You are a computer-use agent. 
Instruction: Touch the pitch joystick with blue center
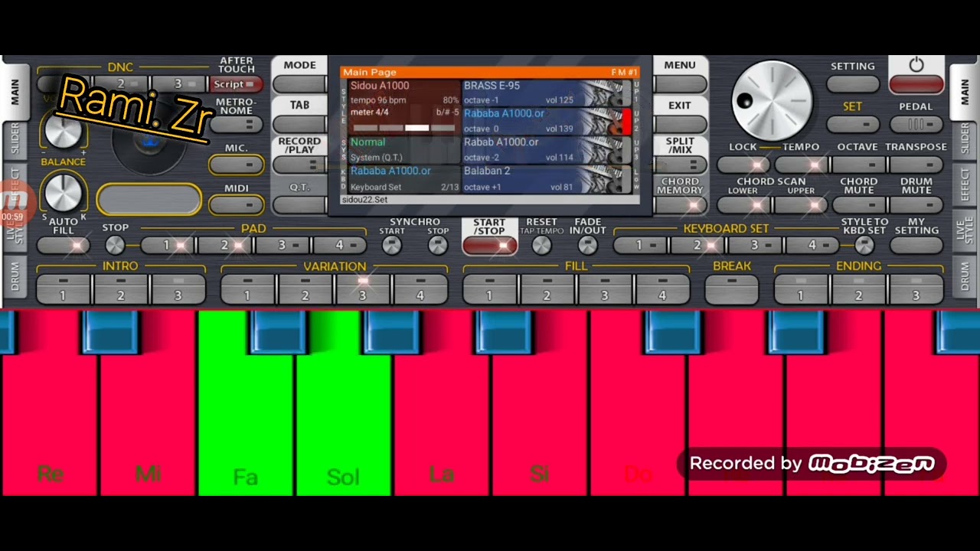click(x=150, y=140)
